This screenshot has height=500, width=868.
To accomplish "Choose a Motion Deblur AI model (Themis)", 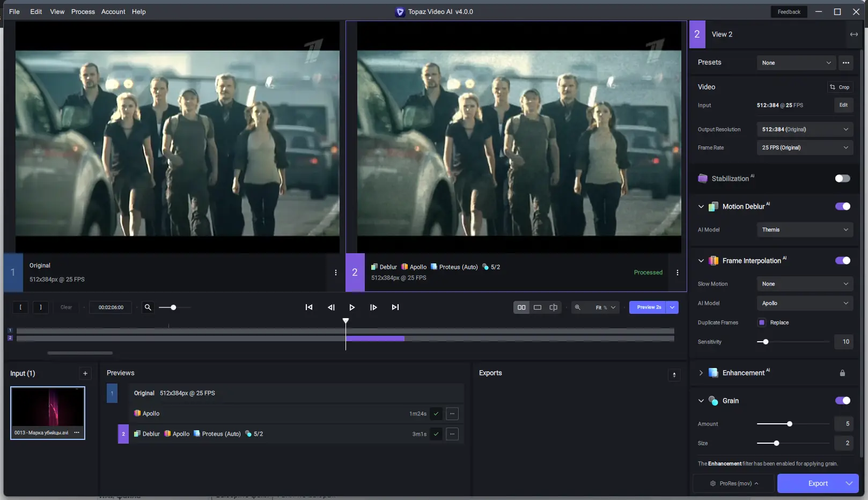I will coord(805,230).
